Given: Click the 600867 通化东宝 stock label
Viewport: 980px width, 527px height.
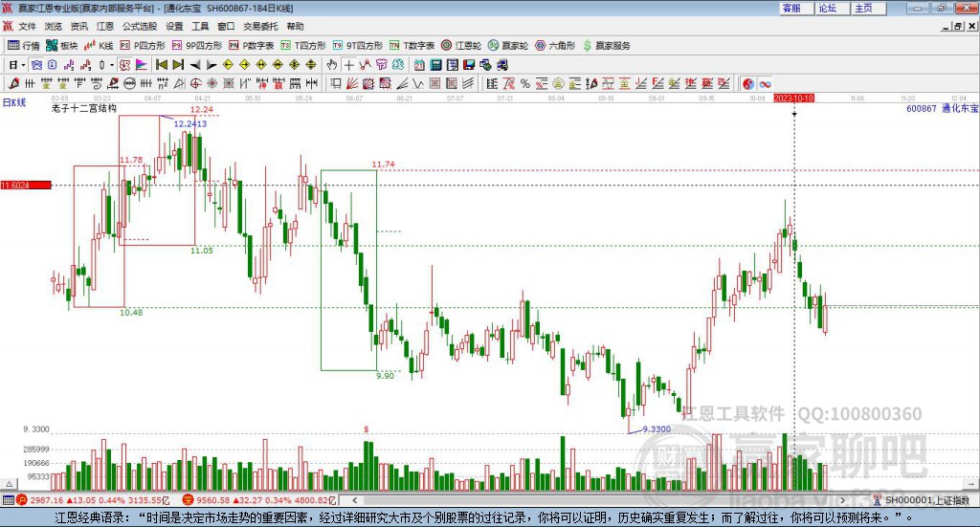Looking at the screenshot, I should click(x=943, y=109).
